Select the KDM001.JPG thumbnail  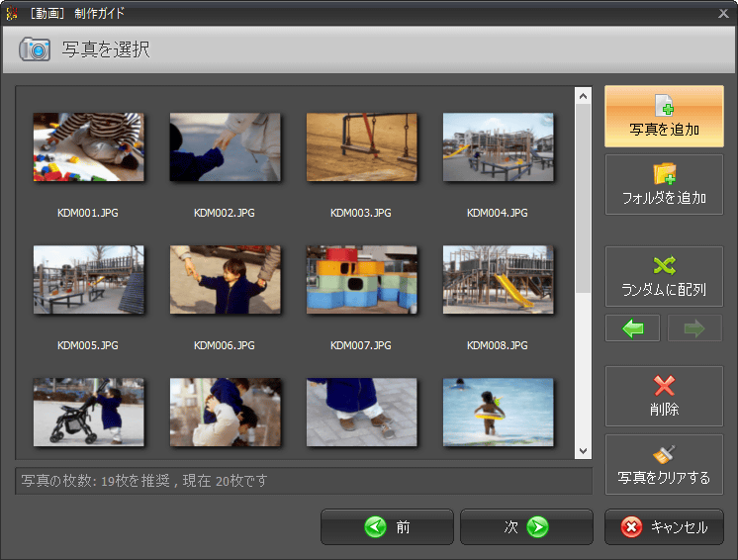pyautogui.click(x=88, y=147)
